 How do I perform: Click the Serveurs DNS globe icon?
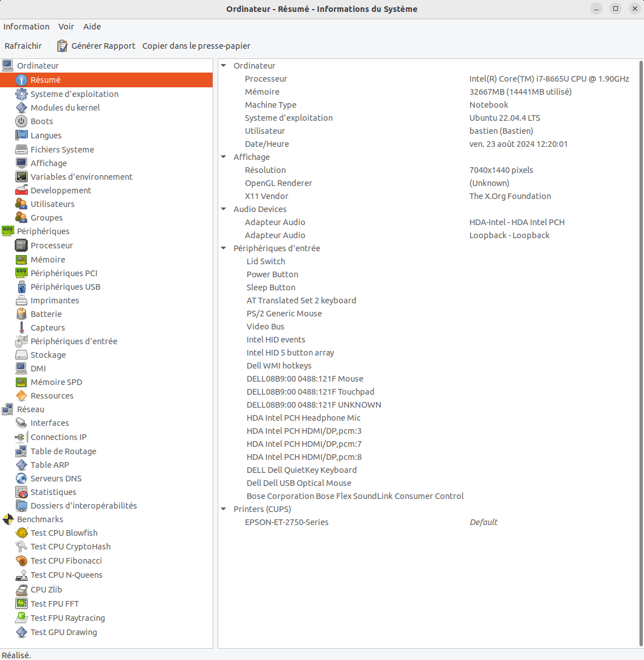[22, 479]
